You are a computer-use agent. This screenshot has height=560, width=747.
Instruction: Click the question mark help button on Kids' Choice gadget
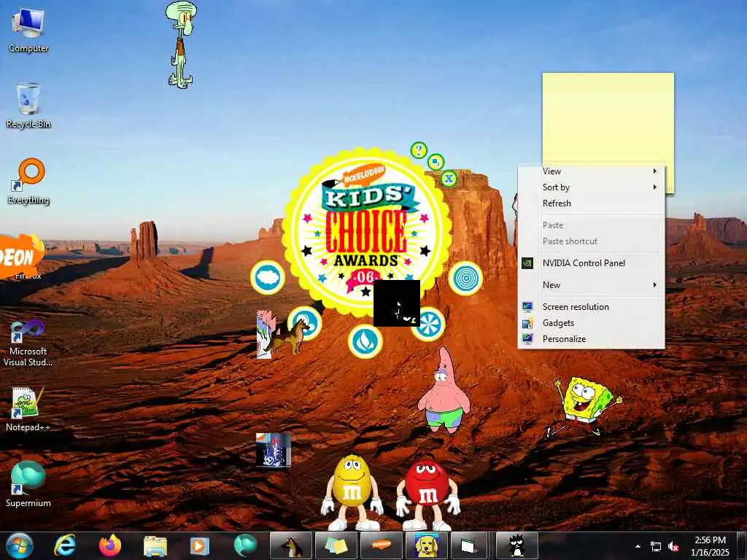click(419, 150)
